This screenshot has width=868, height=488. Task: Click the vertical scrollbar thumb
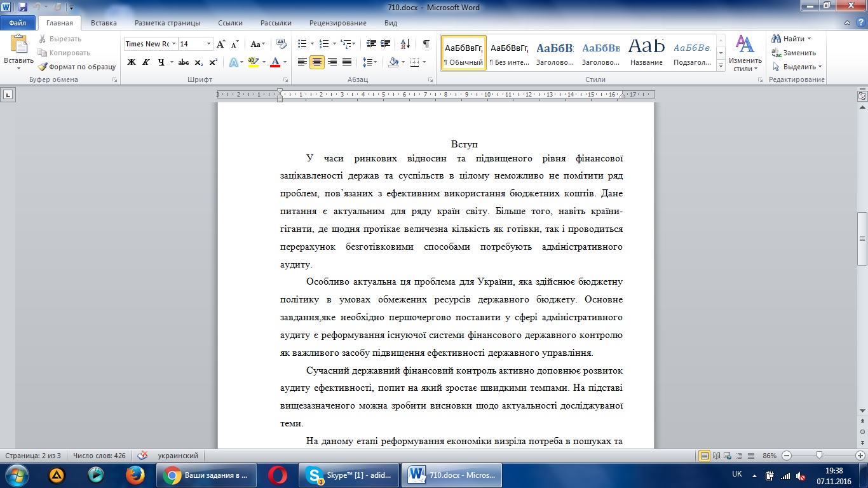point(862,239)
